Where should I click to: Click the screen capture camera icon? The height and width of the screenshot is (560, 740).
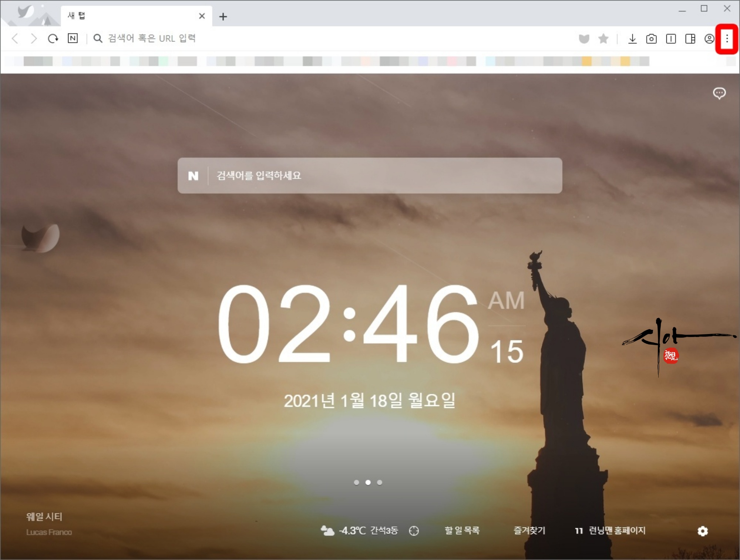coord(651,39)
